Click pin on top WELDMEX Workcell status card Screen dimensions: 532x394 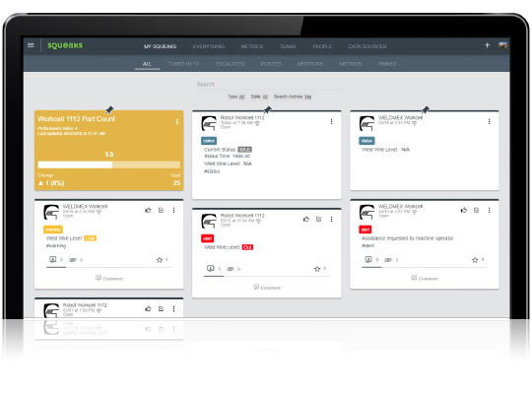click(x=426, y=109)
